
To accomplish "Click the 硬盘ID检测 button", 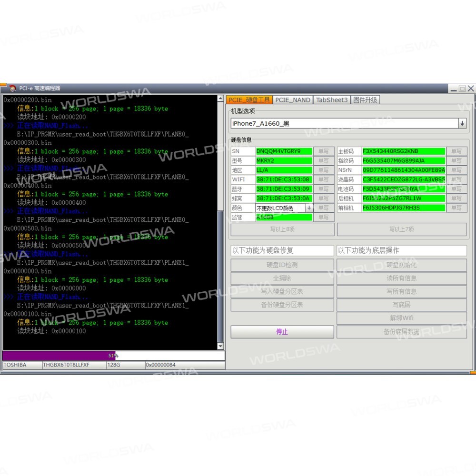I will tap(282, 265).
